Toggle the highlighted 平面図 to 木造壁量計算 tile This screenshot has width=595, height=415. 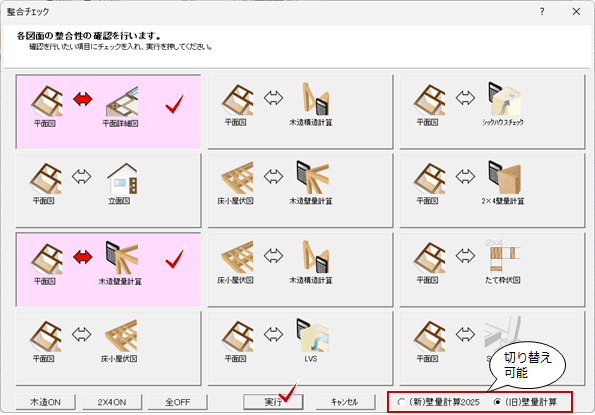coord(108,269)
